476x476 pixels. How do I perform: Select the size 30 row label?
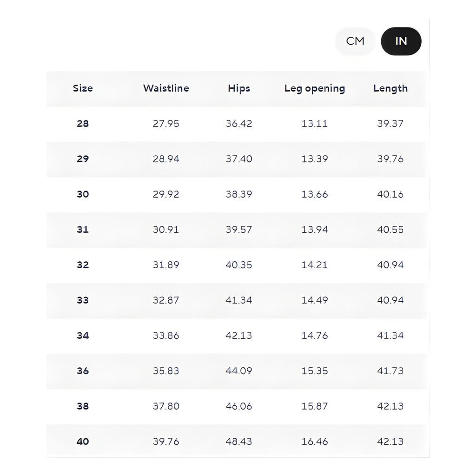click(83, 194)
